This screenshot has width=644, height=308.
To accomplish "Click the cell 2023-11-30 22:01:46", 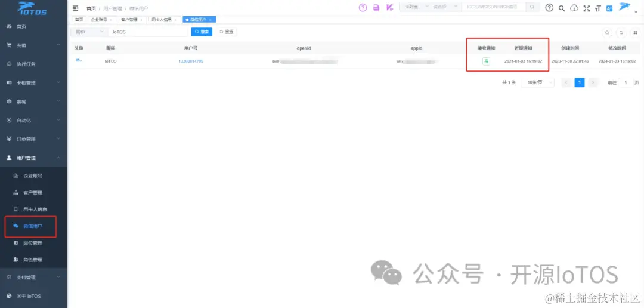I will [x=570, y=61].
